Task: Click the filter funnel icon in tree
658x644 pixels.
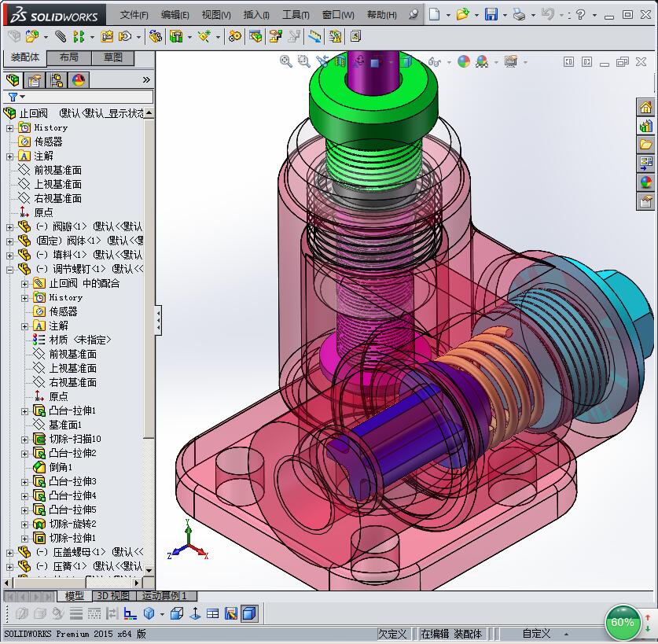Action: tap(13, 97)
